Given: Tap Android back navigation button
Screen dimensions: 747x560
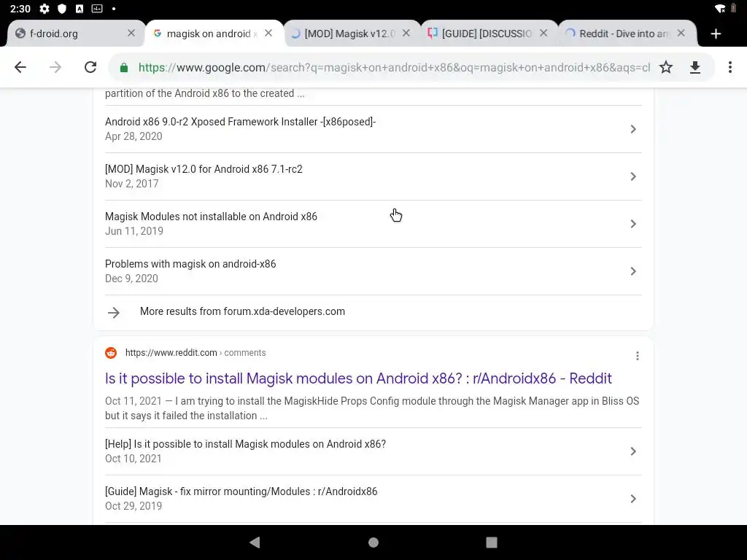Looking at the screenshot, I should coord(255,542).
